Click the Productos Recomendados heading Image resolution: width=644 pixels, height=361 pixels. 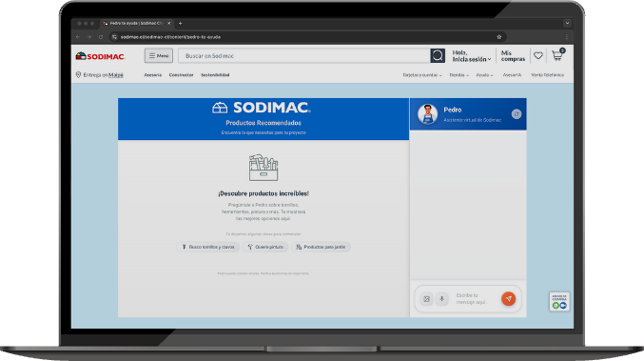(x=263, y=123)
